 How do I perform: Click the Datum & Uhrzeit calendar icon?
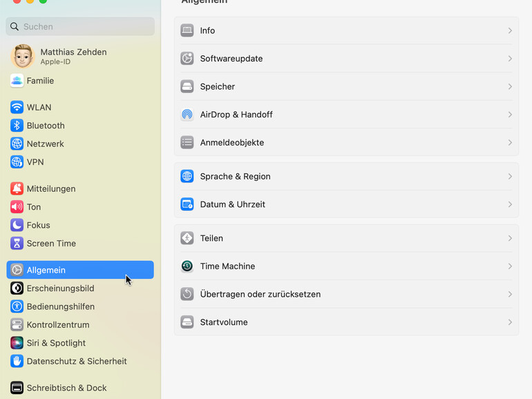click(187, 204)
